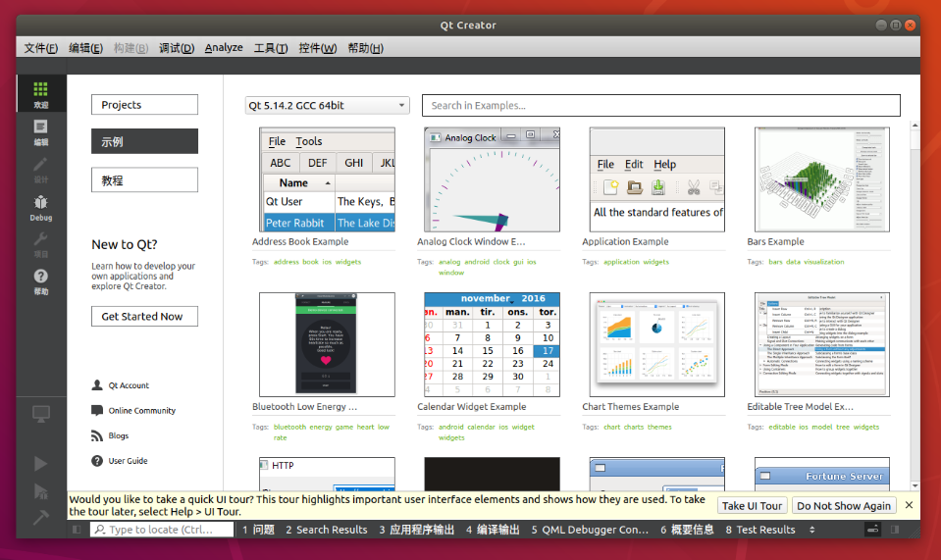Expand the output pane selector arrows
The height and width of the screenshot is (560, 941).
pos(811,530)
